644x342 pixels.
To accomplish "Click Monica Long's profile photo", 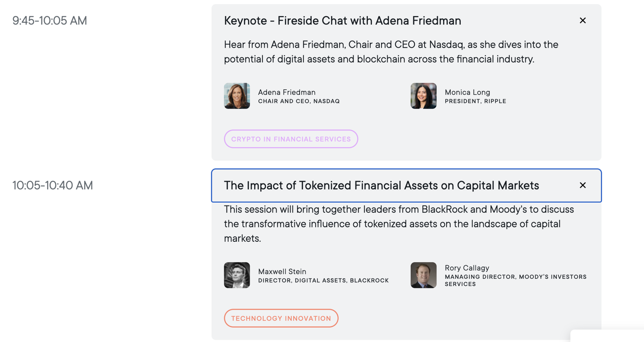I will [x=423, y=96].
